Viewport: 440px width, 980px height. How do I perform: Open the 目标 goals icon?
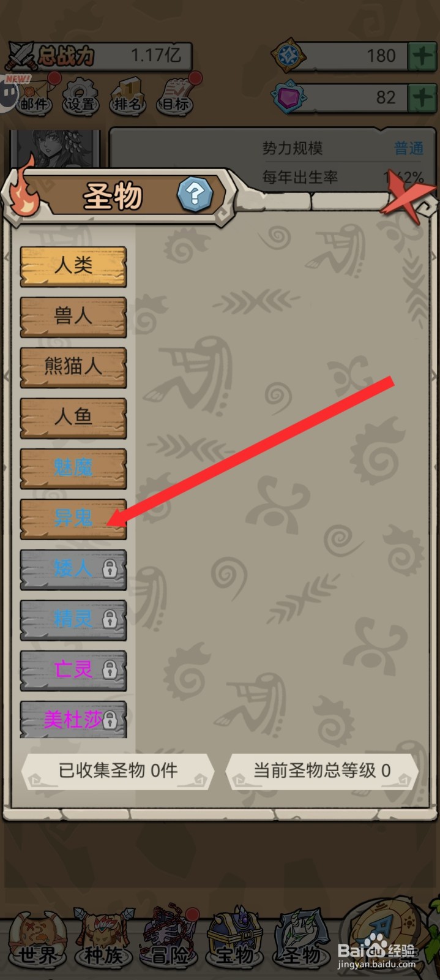pos(176,95)
